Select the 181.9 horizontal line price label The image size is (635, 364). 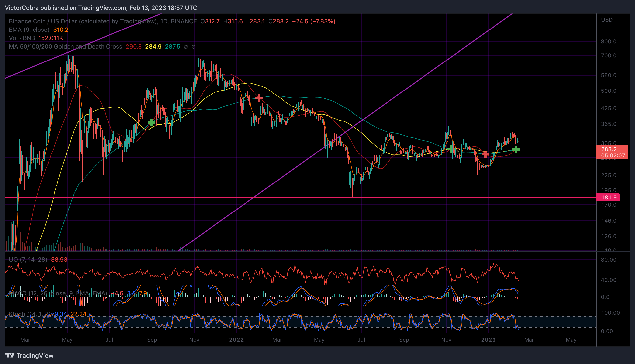[608, 198]
